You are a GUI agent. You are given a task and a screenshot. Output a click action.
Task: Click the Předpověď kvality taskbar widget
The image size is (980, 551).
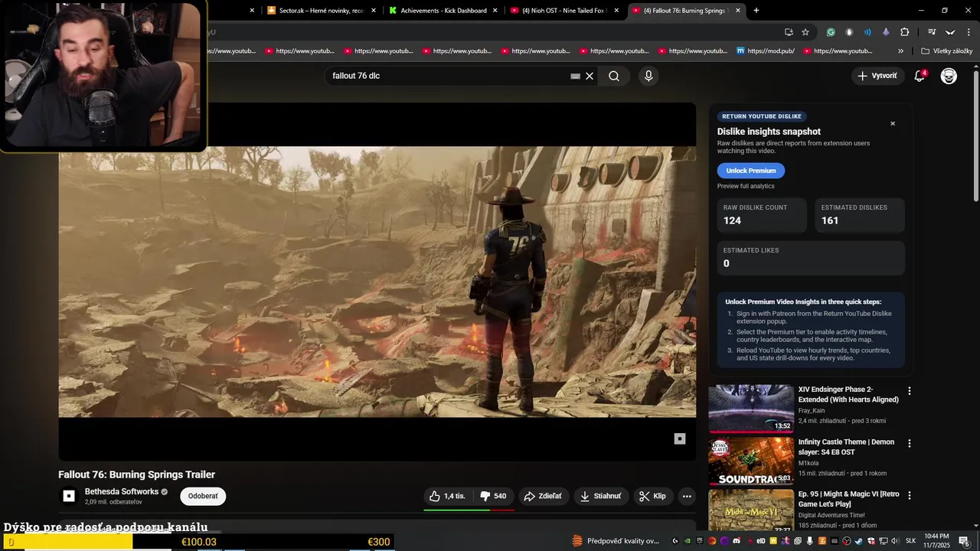pyautogui.click(x=616, y=541)
